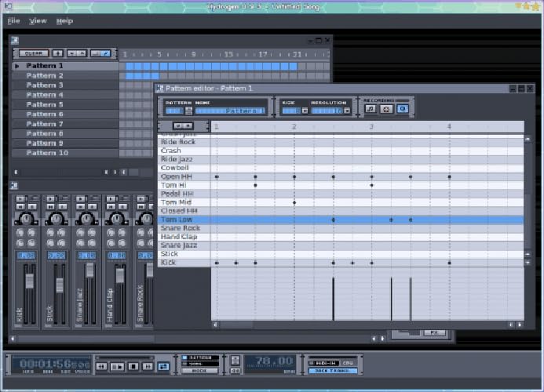Open the File menu

[x=13, y=20]
